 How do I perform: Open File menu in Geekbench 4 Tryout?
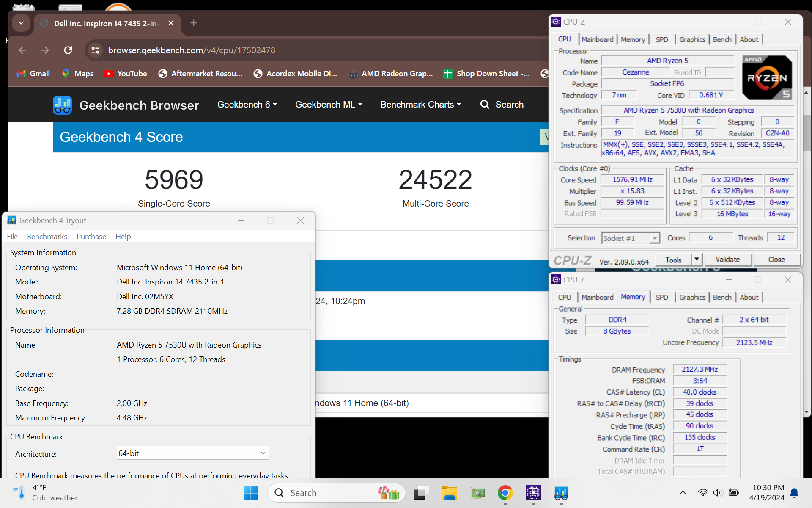click(12, 237)
